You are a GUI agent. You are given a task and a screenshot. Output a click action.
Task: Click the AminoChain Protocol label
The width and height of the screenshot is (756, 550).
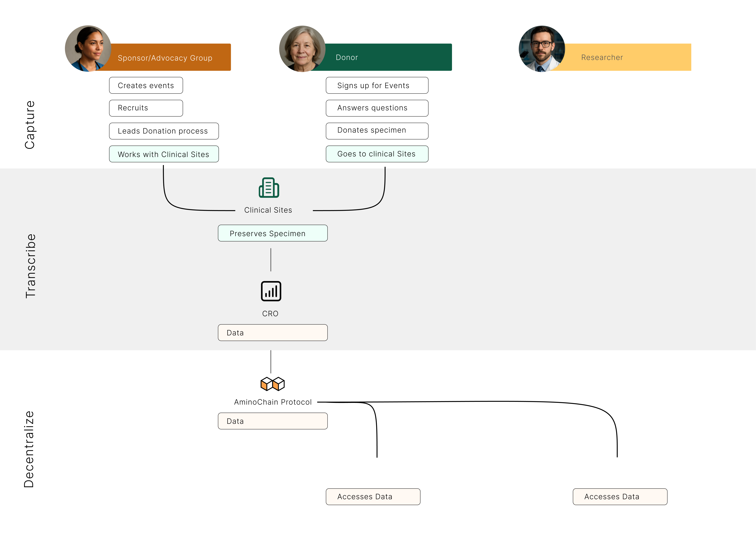(x=273, y=402)
